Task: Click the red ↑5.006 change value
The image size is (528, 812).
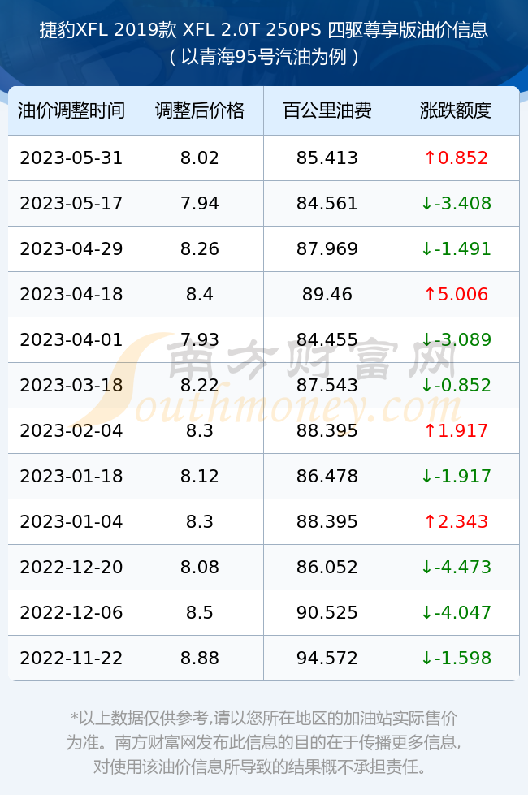Action: (x=456, y=294)
